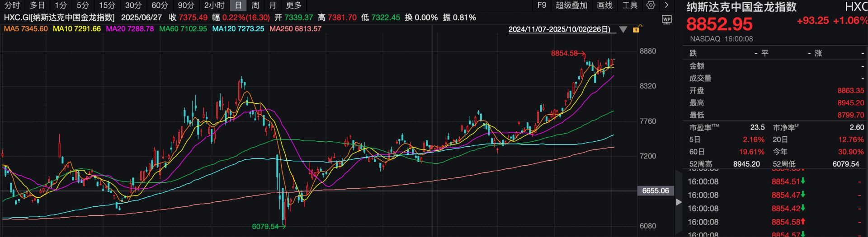Image resolution: width=868 pixels, height=237 pixels.
Task: Click the MA120 7273.25 indicator label
Action: click(x=238, y=28)
